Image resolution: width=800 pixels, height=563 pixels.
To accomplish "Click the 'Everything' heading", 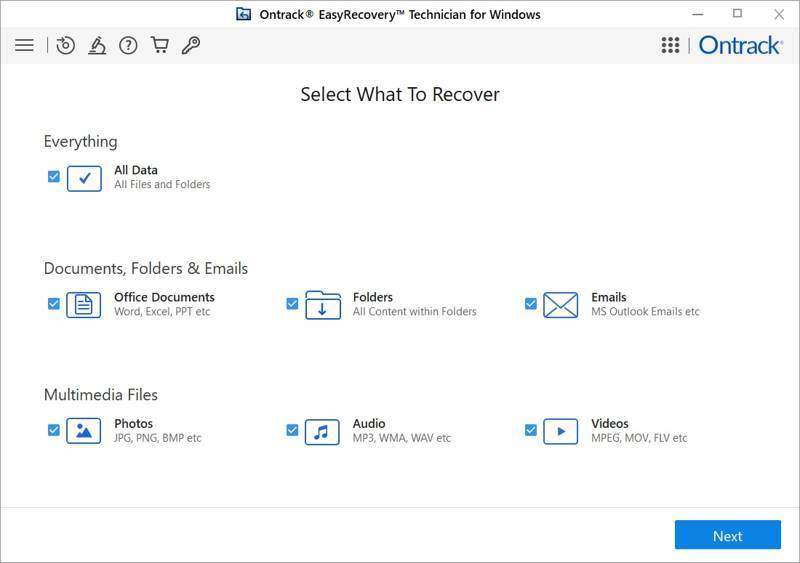I will pos(80,141).
